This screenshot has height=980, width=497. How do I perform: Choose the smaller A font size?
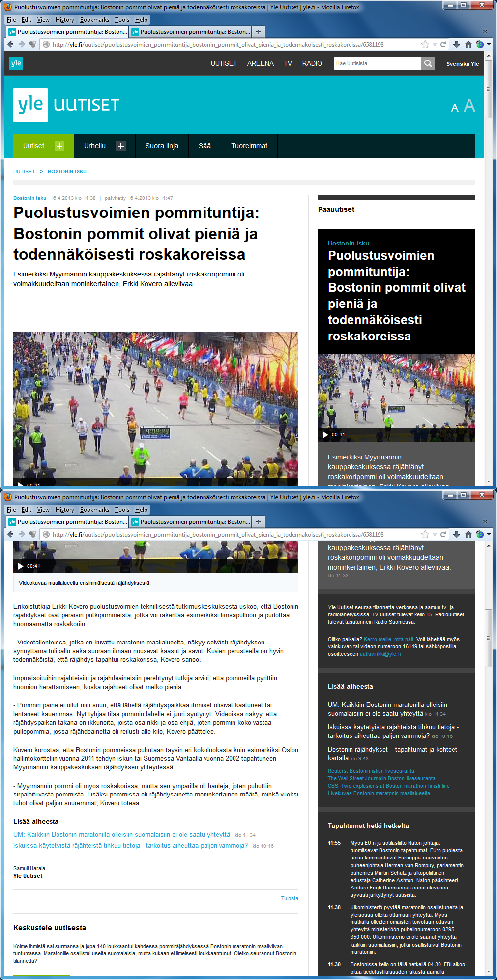click(455, 108)
